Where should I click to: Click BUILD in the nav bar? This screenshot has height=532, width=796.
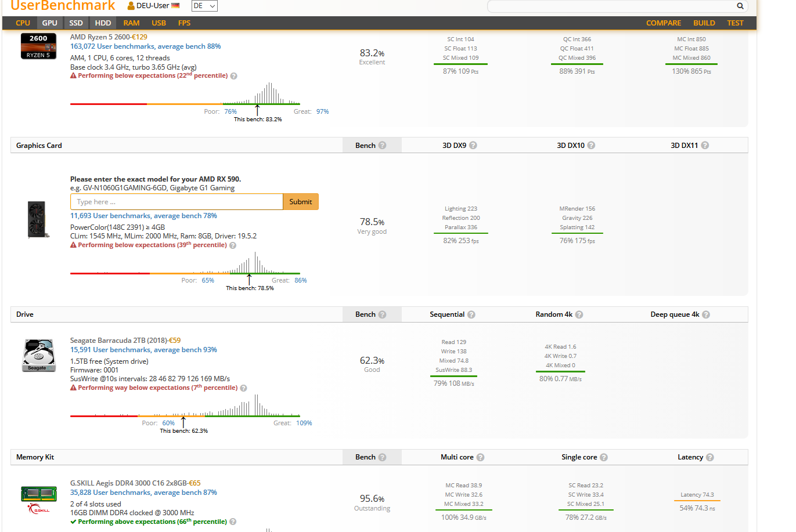pyautogui.click(x=704, y=23)
